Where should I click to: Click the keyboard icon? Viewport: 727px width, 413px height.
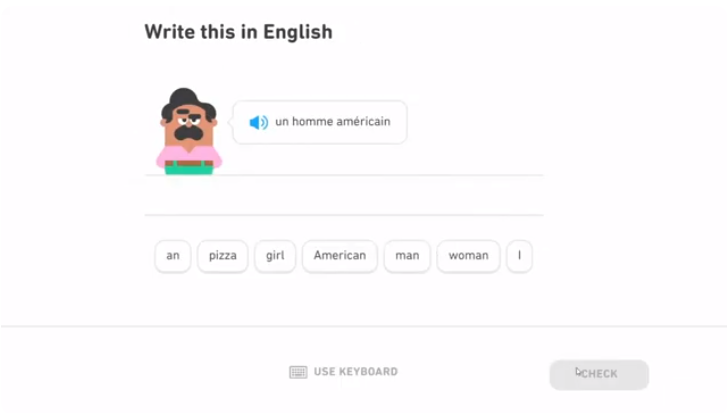tap(298, 372)
